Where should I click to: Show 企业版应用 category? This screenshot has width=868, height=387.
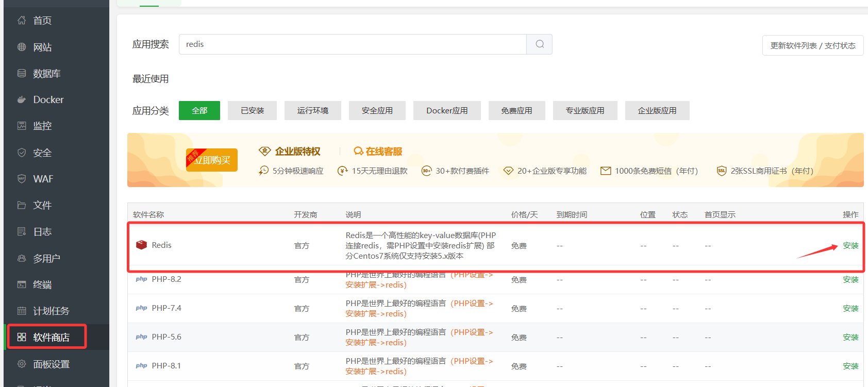(657, 110)
